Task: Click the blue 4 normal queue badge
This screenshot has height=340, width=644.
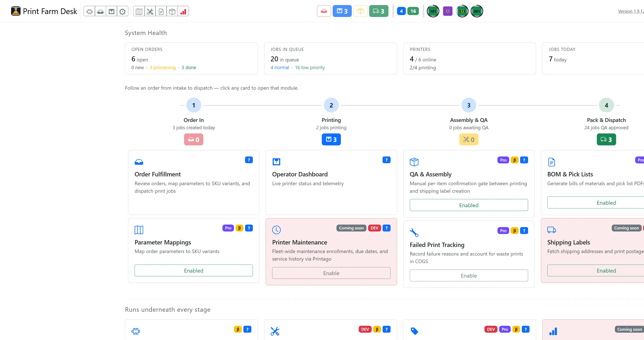Action: [x=401, y=11]
